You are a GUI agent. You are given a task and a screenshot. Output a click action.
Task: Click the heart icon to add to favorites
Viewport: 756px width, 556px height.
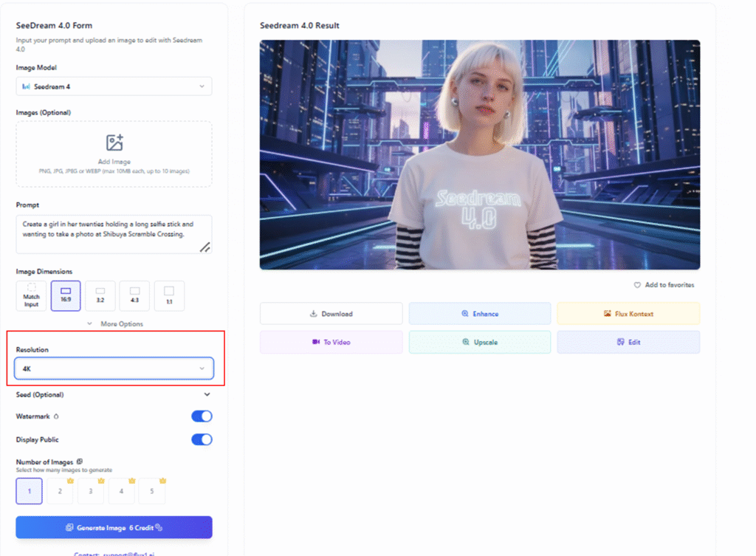click(x=637, y=285)
